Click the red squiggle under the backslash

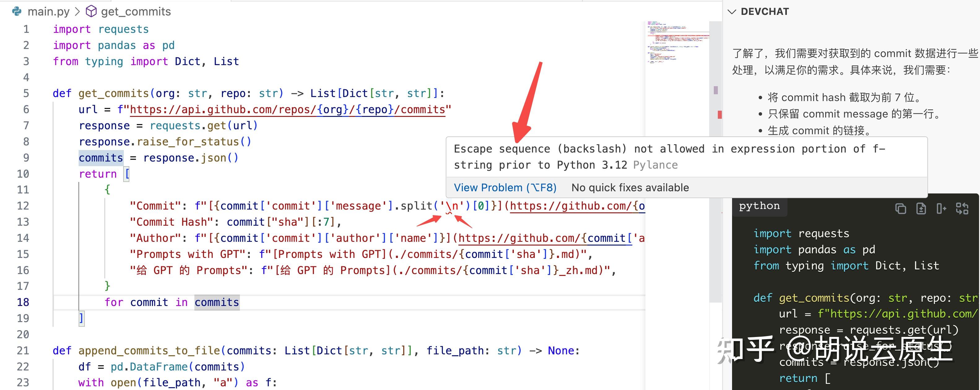coord(449,213)
